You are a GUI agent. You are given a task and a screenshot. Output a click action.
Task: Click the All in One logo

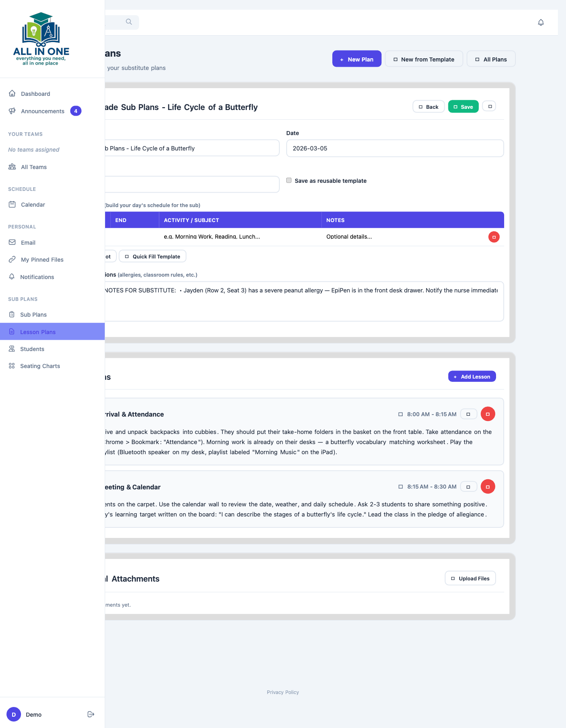tap(41, 39)
